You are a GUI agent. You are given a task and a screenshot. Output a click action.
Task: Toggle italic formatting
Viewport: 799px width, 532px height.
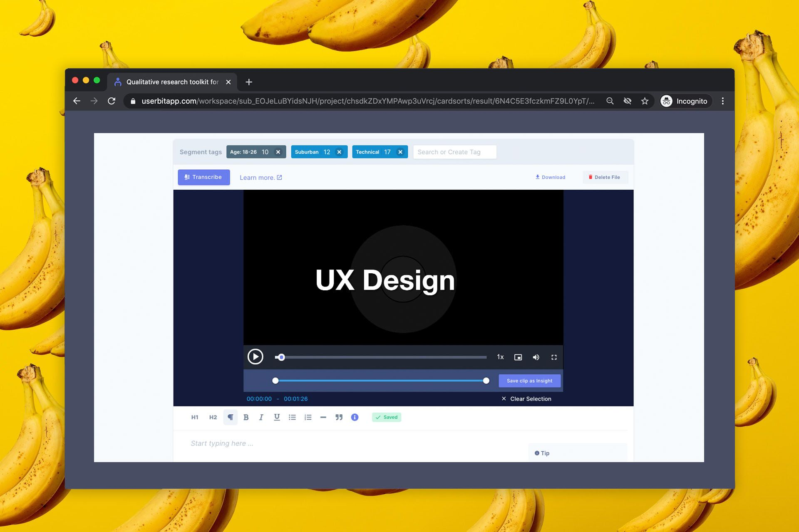click(x=261, y=417)
